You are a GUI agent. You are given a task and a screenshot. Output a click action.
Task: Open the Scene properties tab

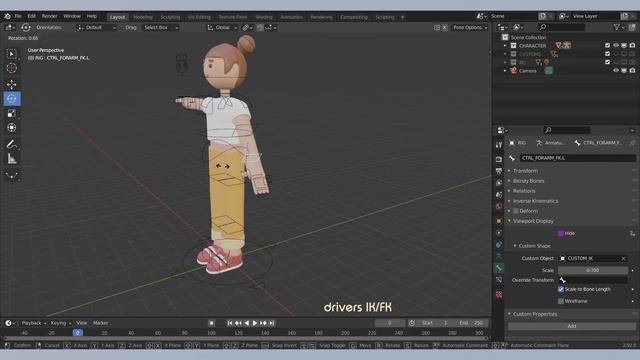point(499,195)
